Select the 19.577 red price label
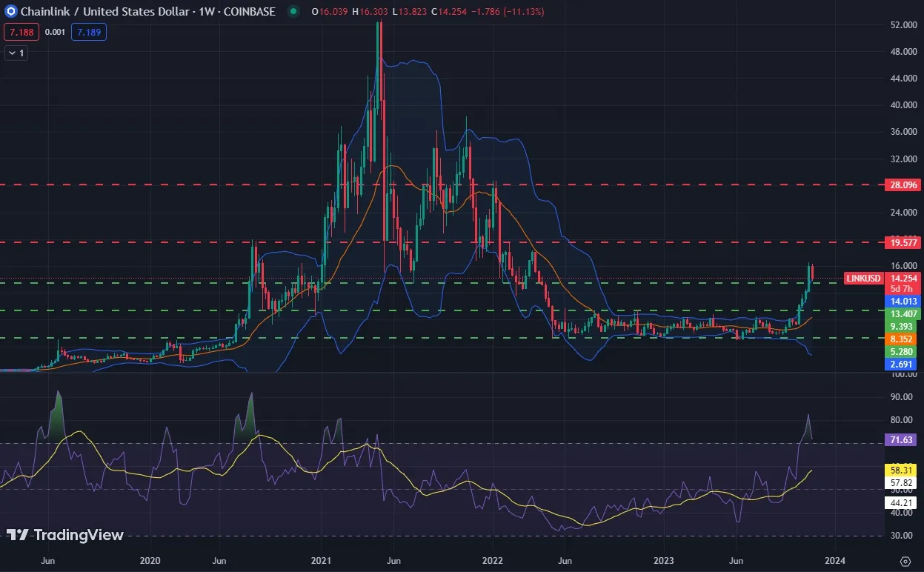 [x=903, y=242]
